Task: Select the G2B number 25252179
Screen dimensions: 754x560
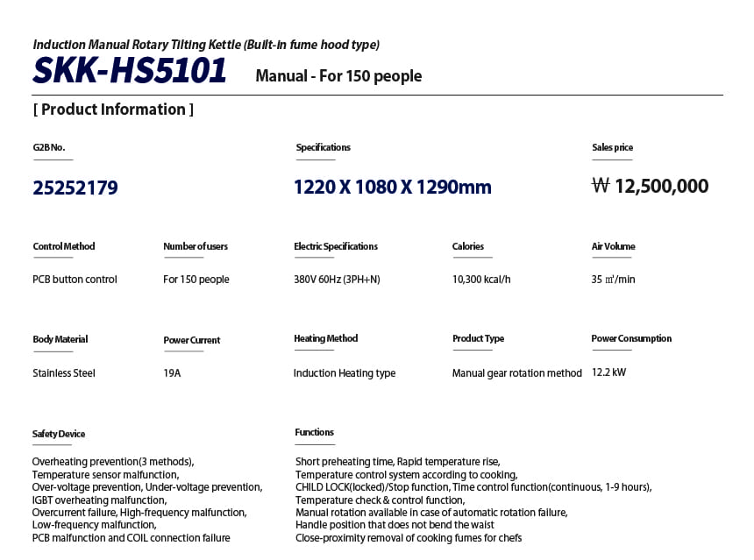Action: click(75, 188)
